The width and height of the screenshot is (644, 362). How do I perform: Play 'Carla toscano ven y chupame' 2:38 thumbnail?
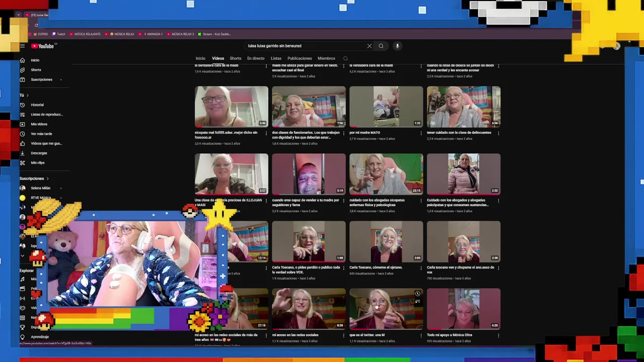[x=464, y=241]
